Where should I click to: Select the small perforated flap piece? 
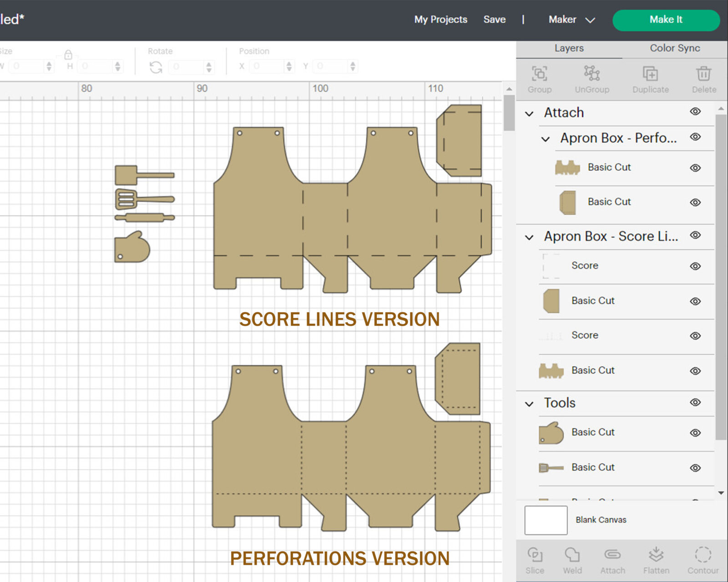click(458, 379)
